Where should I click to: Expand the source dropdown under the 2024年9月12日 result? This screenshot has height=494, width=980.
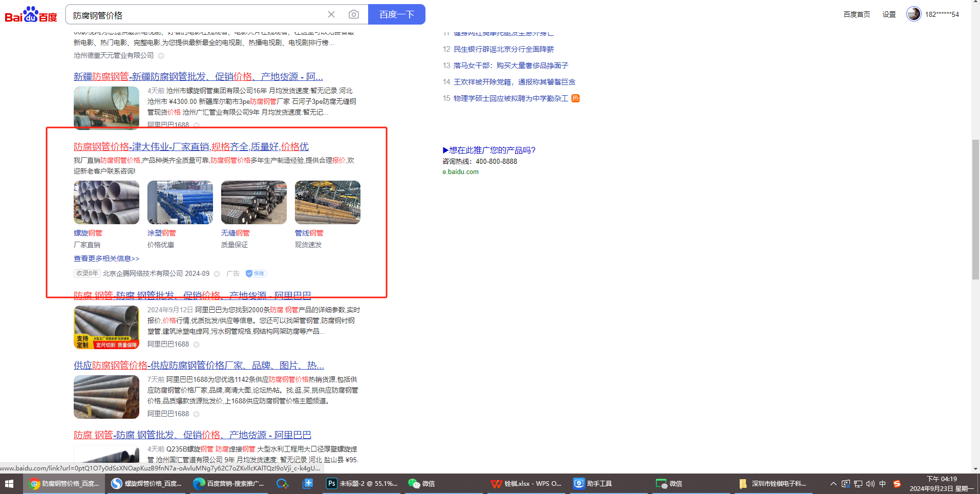[197, 345]
